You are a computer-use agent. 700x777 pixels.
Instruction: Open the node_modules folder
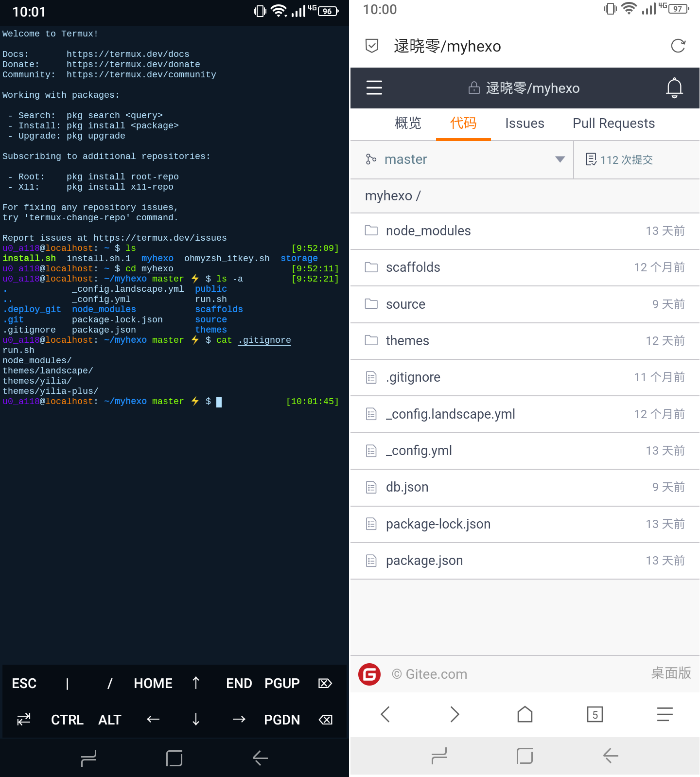pos(428,231)
